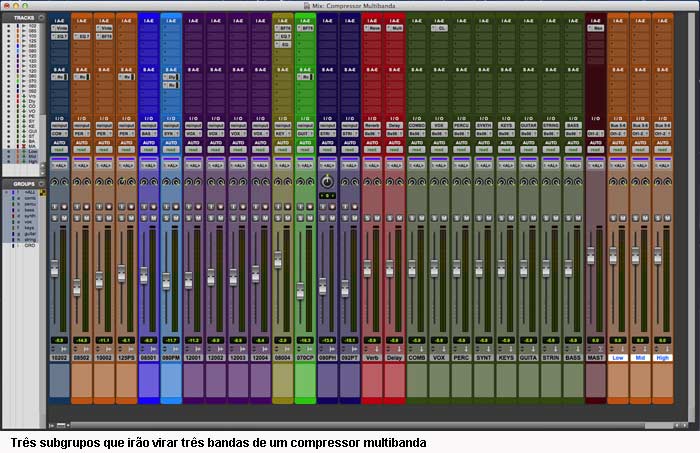Click the left pan knob on High track
This screenshot has height=453, width=700.
[658, 182]
